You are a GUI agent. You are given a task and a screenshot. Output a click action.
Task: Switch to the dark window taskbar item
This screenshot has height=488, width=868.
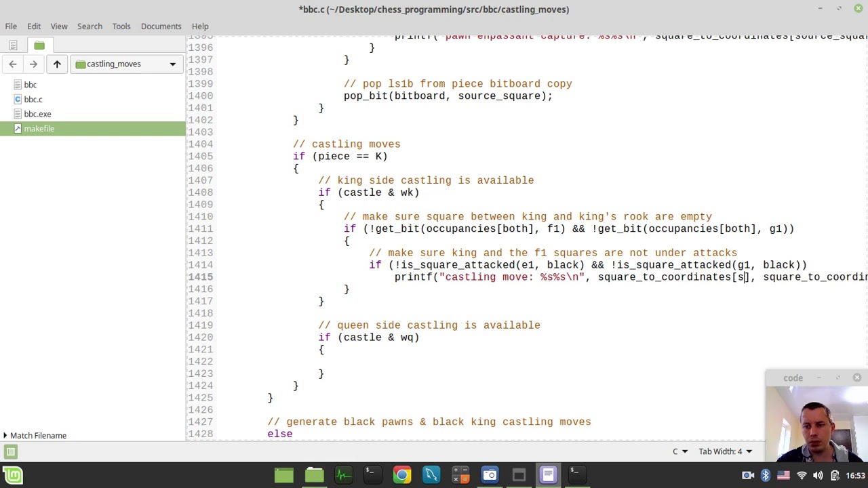tap(519, 475)
